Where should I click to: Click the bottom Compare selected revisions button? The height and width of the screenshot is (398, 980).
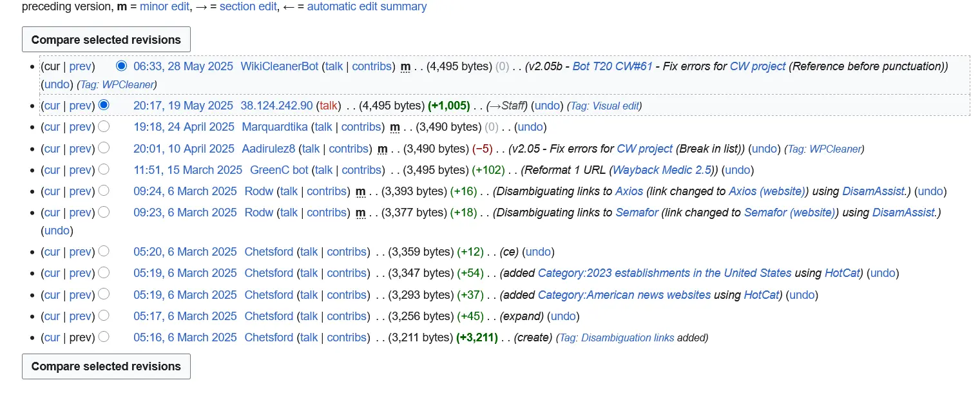click(106, 366)
